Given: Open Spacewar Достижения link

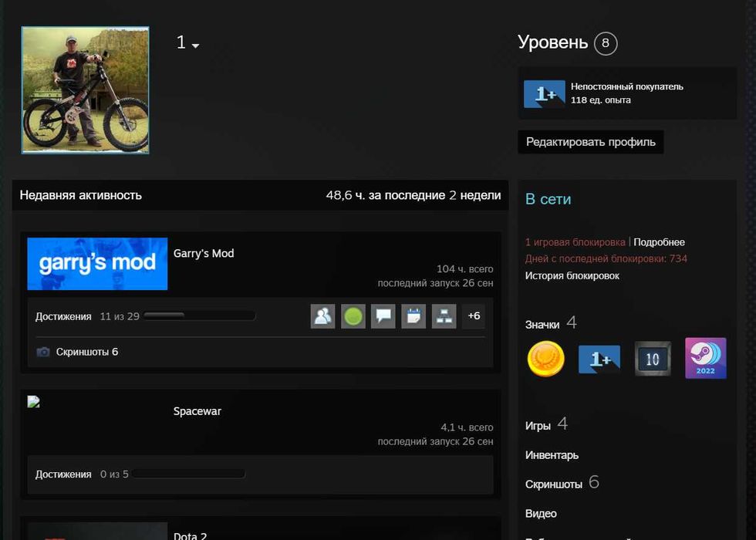Looking at the screenshot, I should click(63, 474).
